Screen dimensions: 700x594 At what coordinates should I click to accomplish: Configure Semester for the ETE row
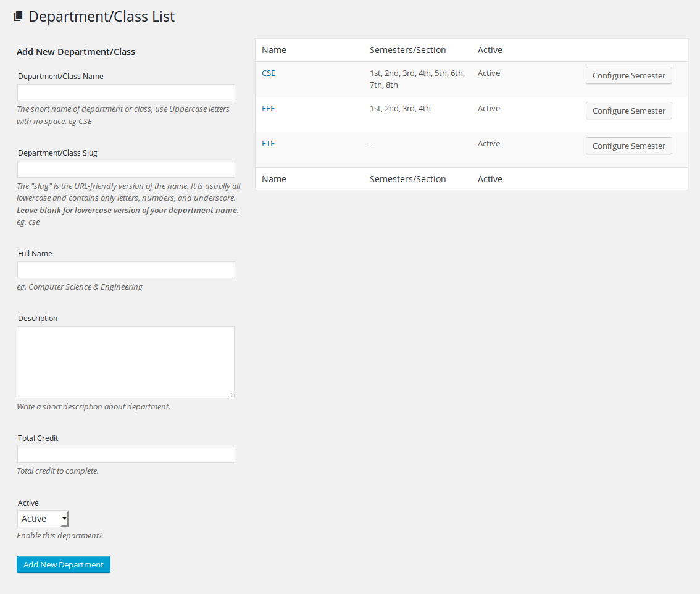coord(628,146)
